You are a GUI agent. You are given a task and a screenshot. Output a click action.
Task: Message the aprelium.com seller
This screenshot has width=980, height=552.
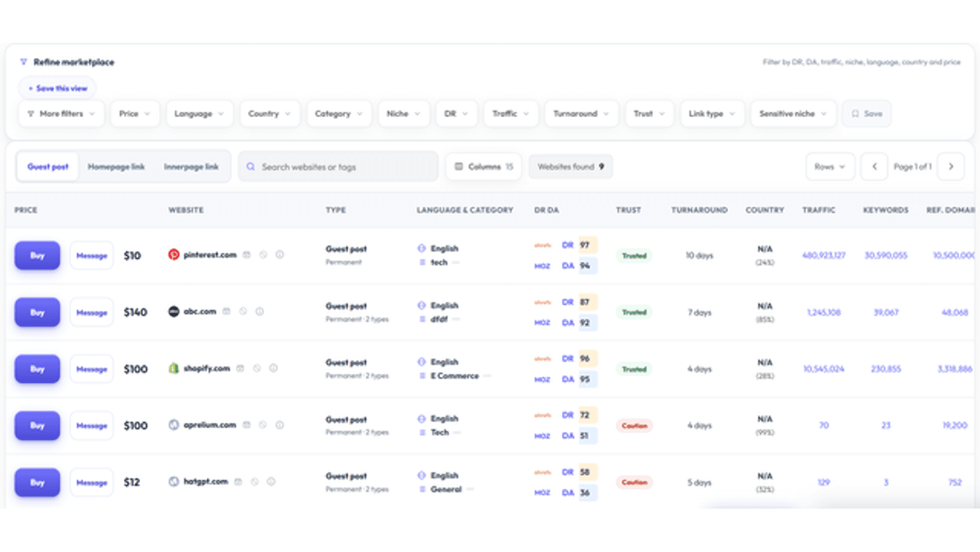[x=91, y=425]
